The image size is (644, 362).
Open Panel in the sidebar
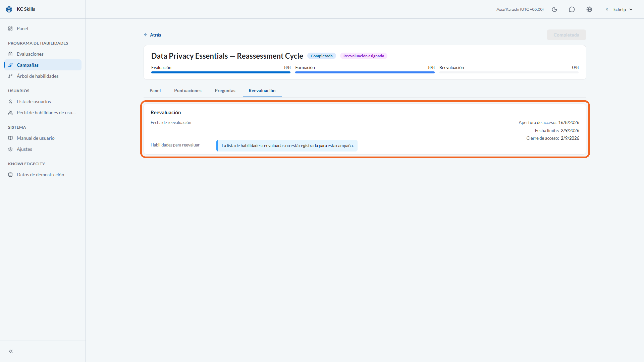tap(43, 28)
